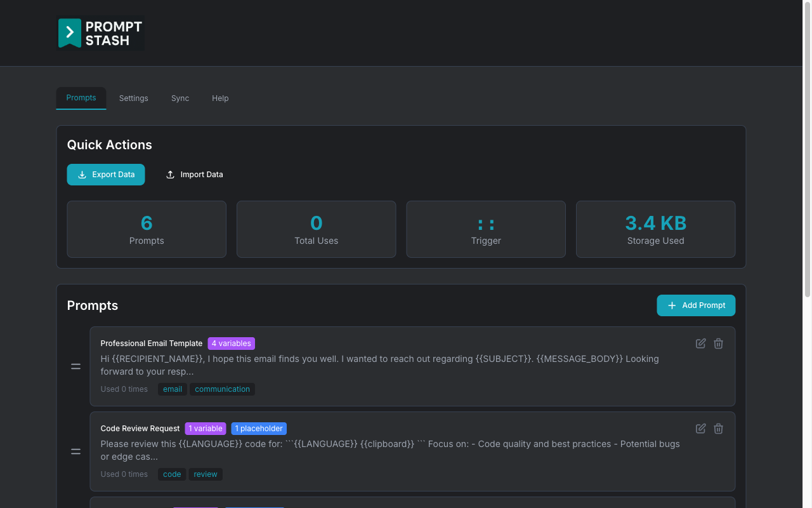Grab the Code Review Request drag handle
812x508 pixels.
75,451
